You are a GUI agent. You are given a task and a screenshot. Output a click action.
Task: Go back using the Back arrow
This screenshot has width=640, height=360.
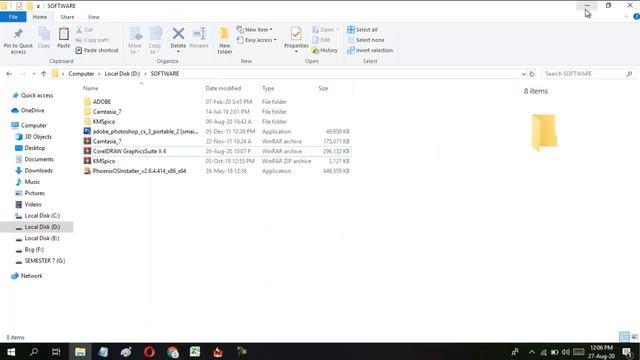pyautogui.click(x=9, y=74)
